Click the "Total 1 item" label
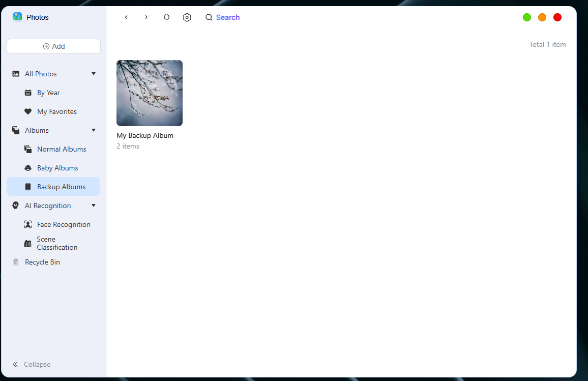Viewport: 588px width, 381px height. point(547,44)
